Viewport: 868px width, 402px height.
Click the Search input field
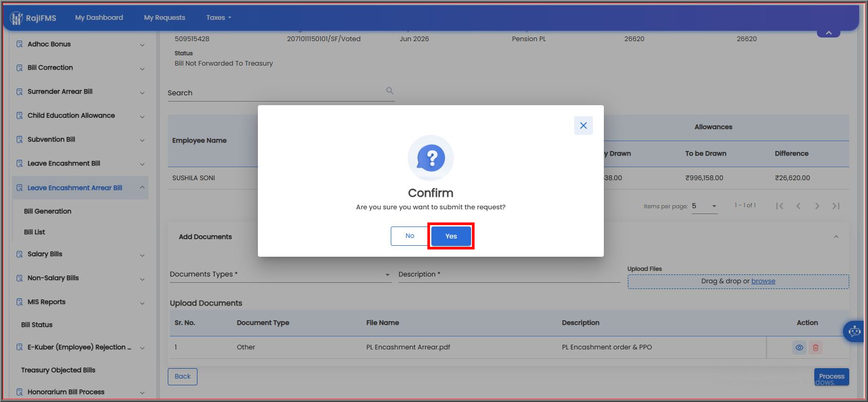281,93
